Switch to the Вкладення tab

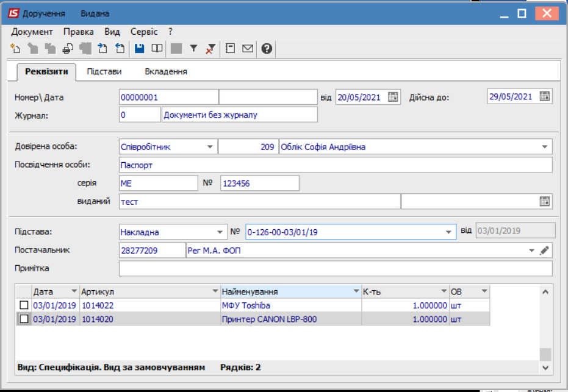166,72
